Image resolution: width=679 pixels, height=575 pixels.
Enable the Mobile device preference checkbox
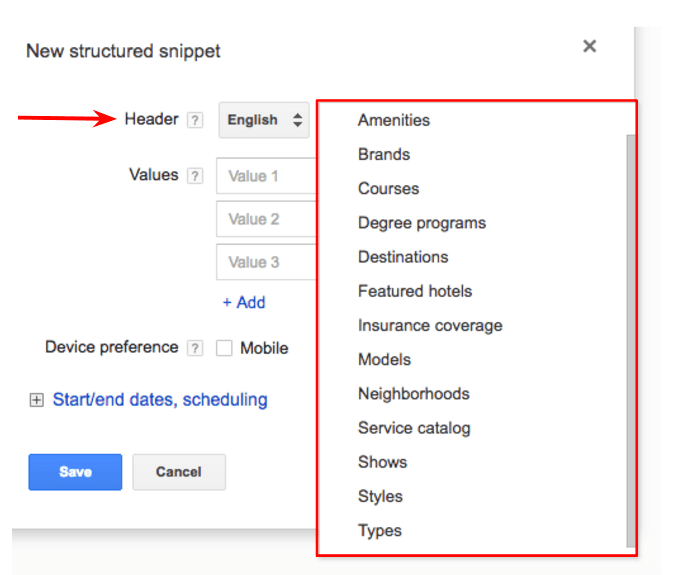pos(225,348)
